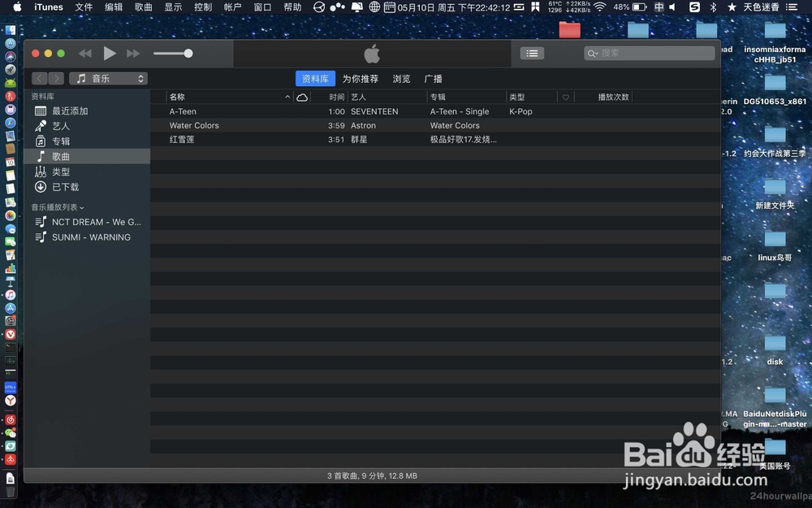Open the 帮助 menu

click(x=292, y=7)
